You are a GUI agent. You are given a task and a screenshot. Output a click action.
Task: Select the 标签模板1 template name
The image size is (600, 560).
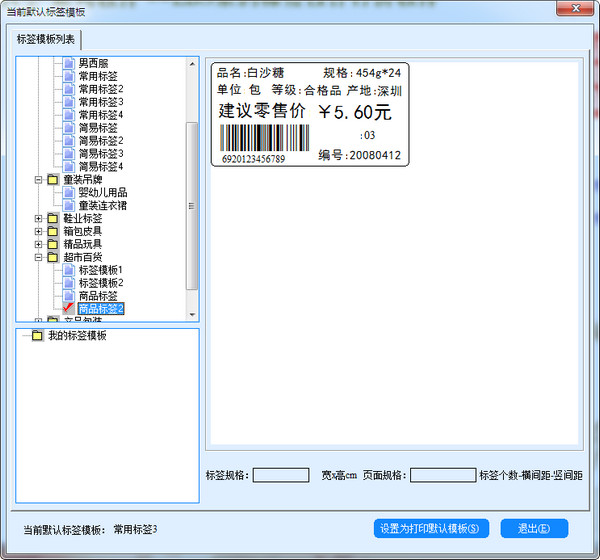tap(101, 270)
